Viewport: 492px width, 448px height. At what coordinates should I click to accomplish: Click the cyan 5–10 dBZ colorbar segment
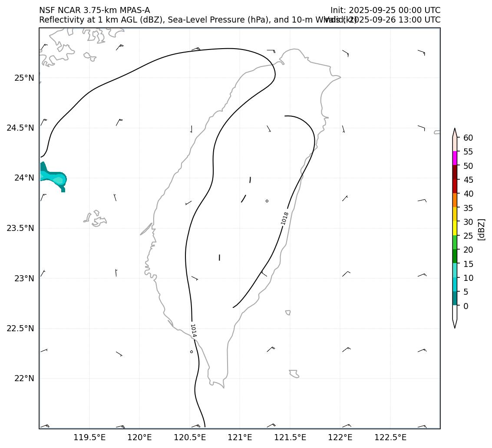(455, 284)
